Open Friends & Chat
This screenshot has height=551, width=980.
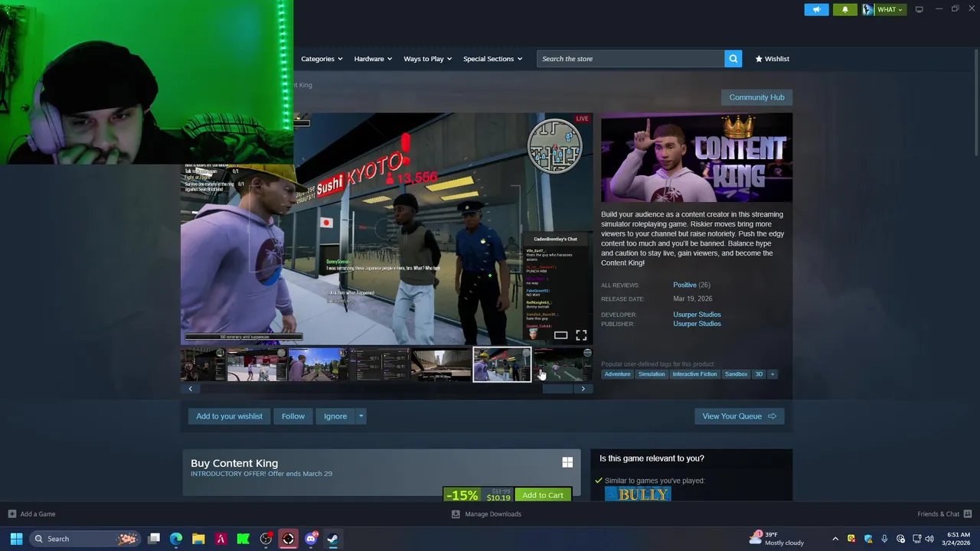pos(944,514)
